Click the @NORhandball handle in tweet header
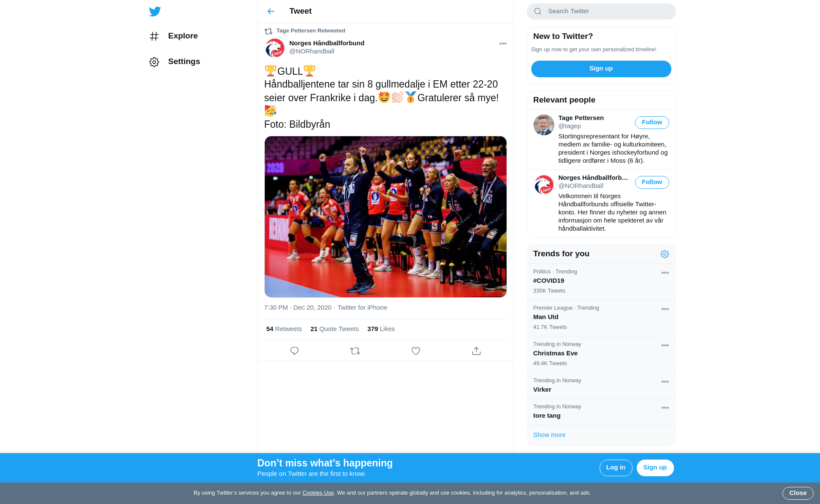This screenshot has height=504, width=820. pyautogui.click(x=312, y=51)
